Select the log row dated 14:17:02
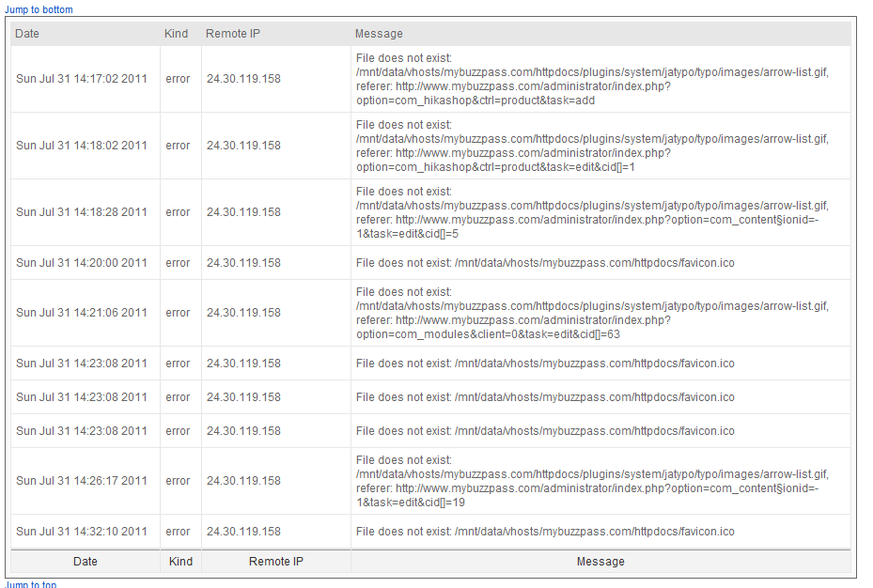The image size is (873, 588). 430,79
